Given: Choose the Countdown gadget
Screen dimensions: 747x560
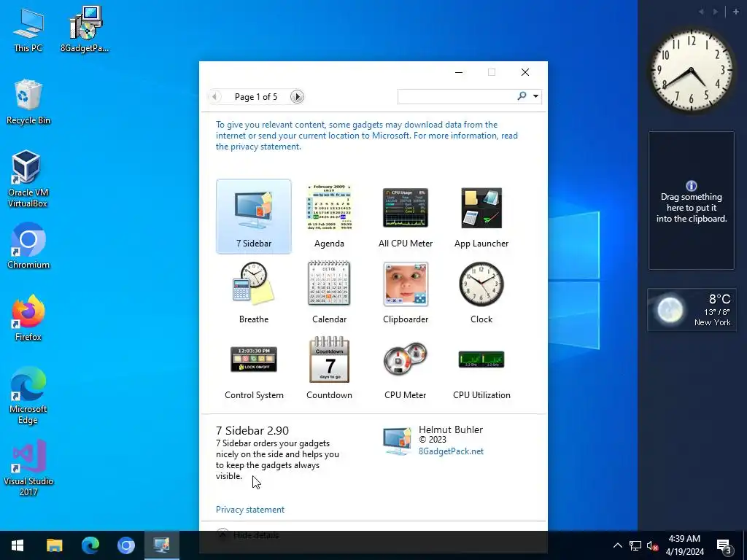Looking at the screenshot, I should 329,367.
